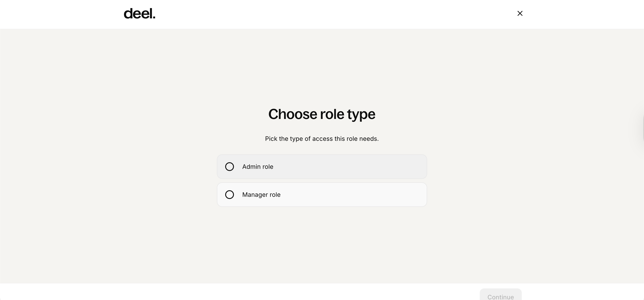Viewport: 644px width, 300px height.
Task: Click the 'Pick the type of access' subtitle
Action: click(322, 139)
